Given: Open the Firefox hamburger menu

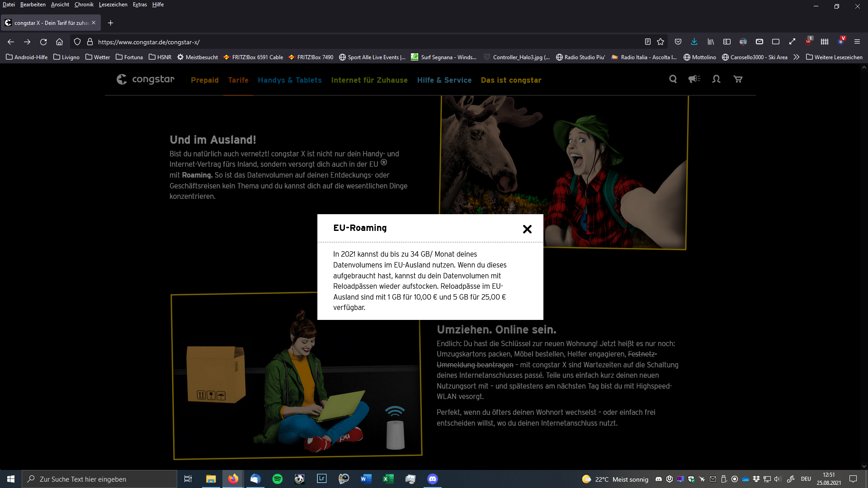Looking at the screenshot, I should pos(857,42).
